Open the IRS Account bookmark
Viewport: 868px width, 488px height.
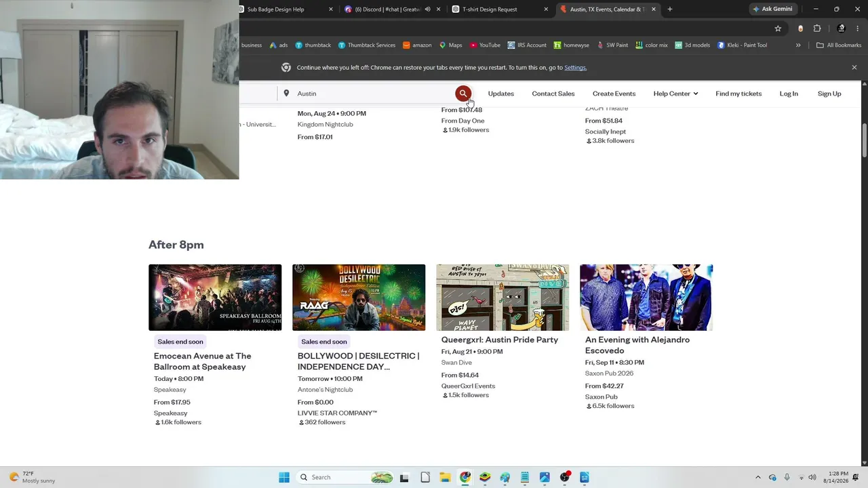click(527, 45)
